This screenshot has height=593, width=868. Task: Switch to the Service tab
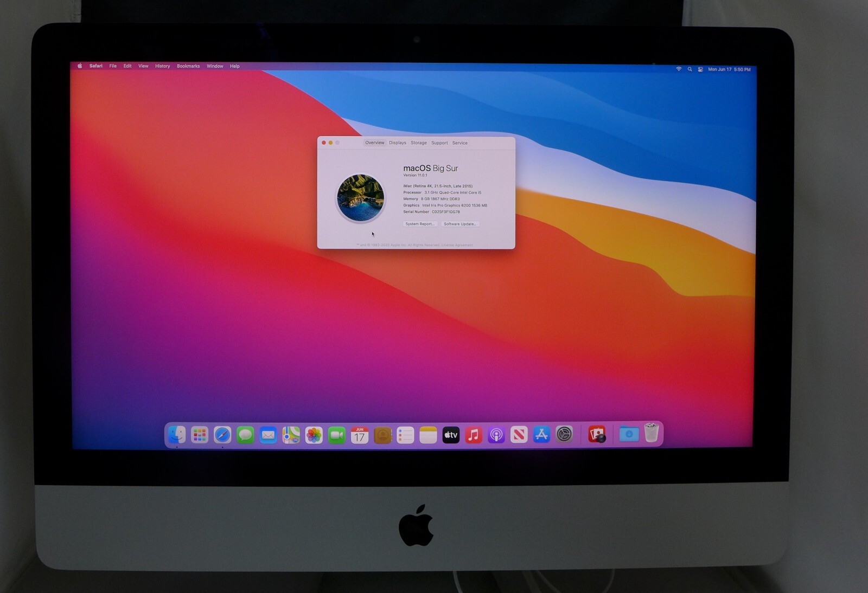click(460, 143)
